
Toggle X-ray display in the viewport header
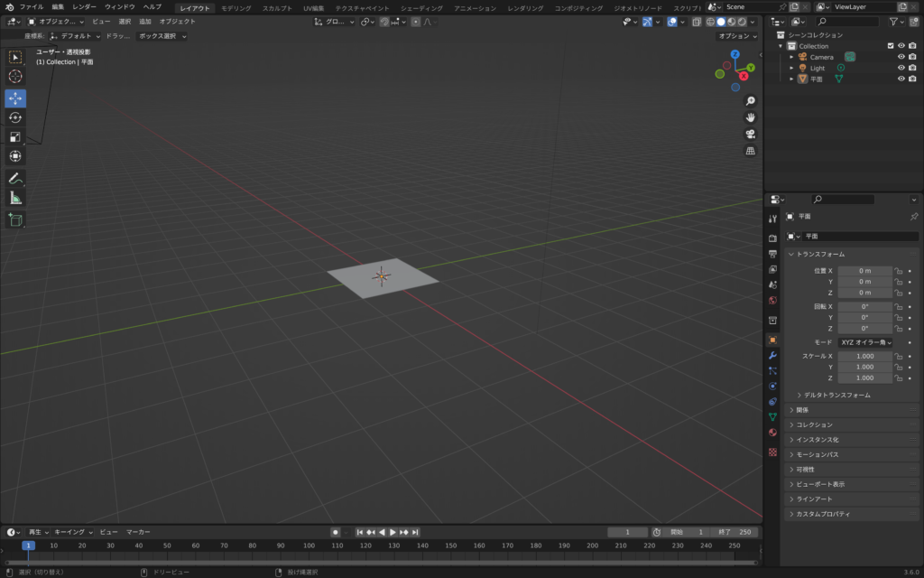pos(697,22)
